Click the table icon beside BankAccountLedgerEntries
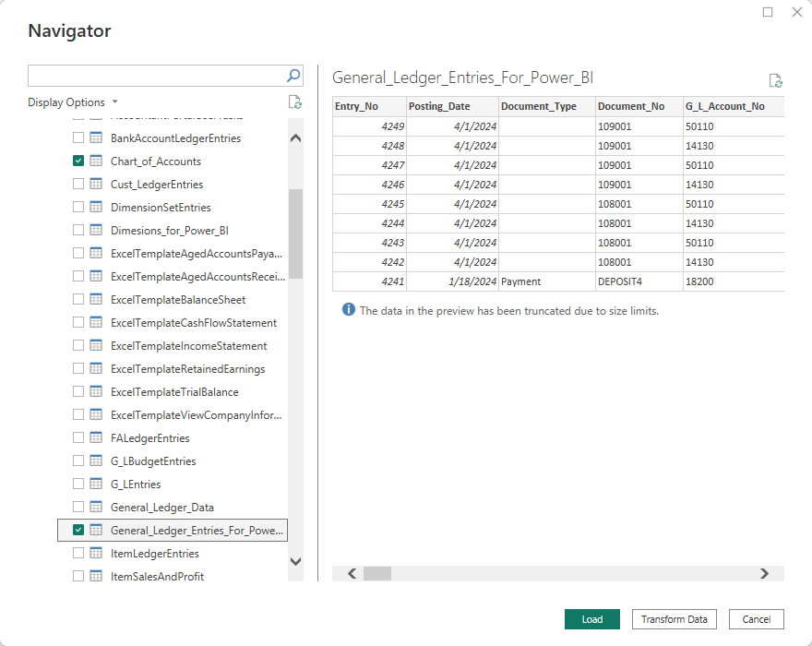Viewport: 812px width, 646px height. [x=96, y=138]
